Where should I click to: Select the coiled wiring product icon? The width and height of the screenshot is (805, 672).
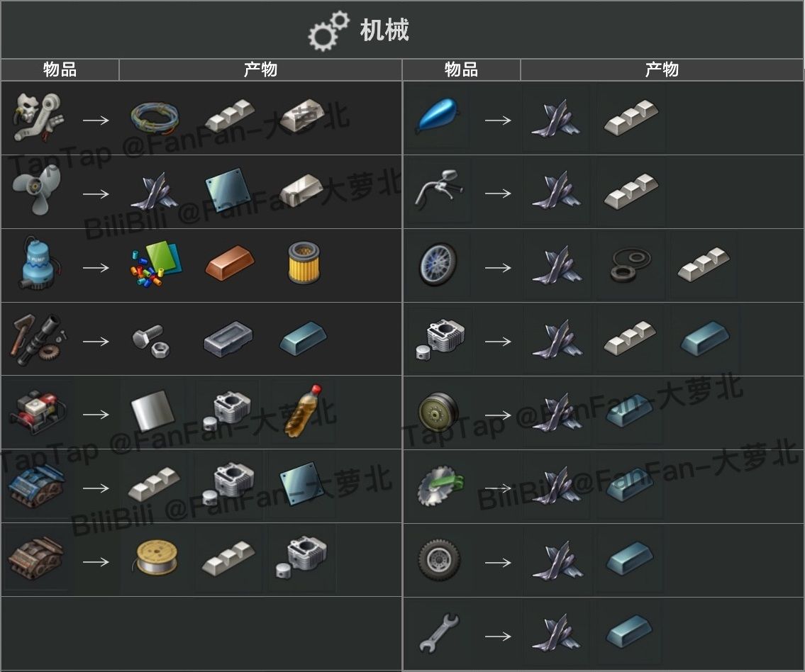click(x=155, y=118)
